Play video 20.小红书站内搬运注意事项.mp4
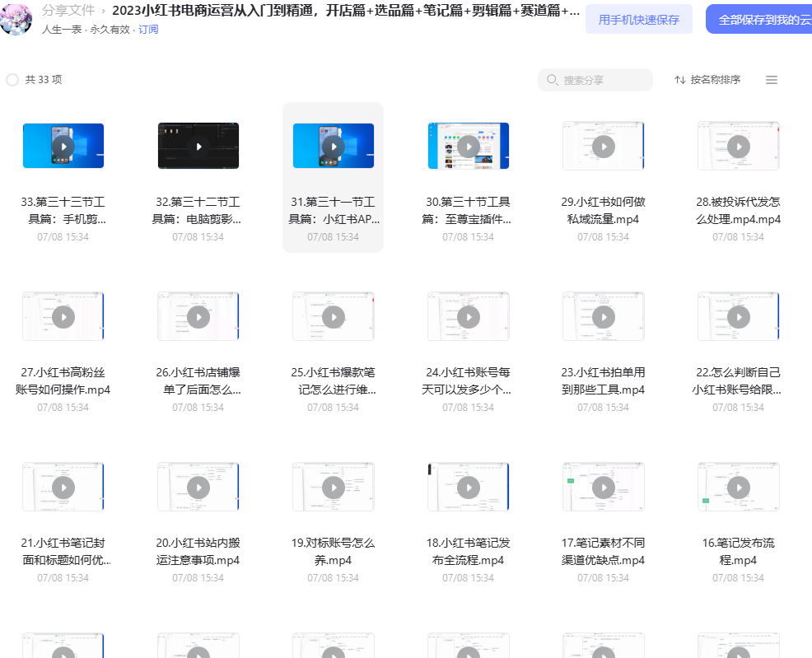This screenshot has width=812, height=658. click(x=198, y=488)
